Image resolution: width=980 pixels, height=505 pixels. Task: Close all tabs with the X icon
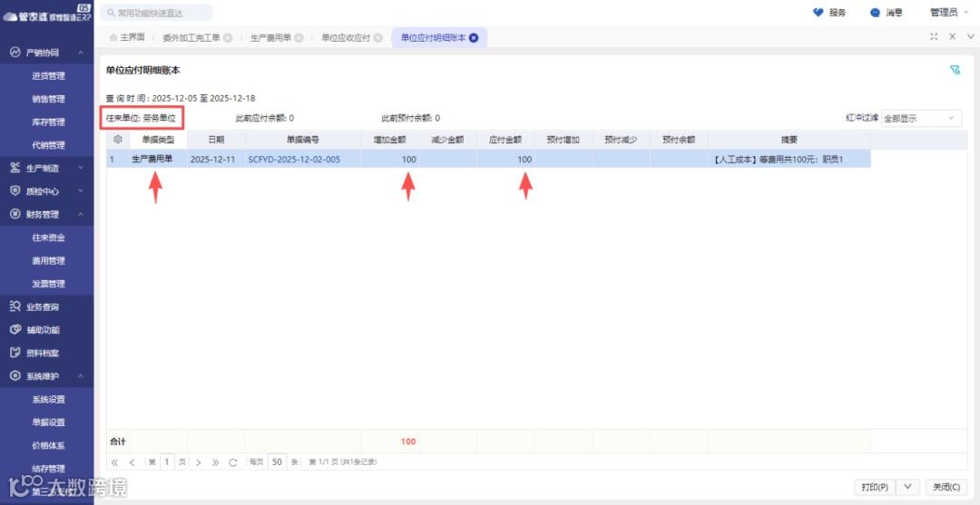click(x=953, y=37)
